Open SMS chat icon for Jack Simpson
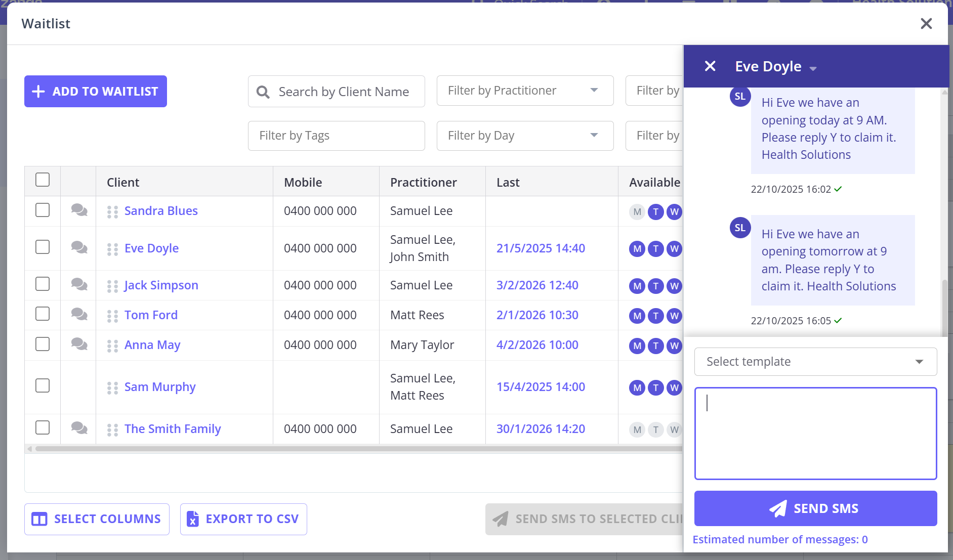 click(79, 284)
